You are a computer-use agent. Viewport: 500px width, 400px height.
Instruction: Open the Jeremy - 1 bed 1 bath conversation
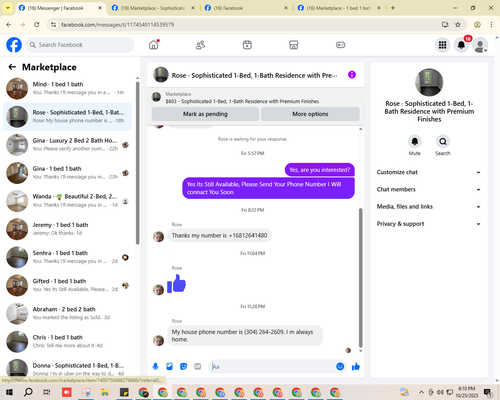(67, 229)
